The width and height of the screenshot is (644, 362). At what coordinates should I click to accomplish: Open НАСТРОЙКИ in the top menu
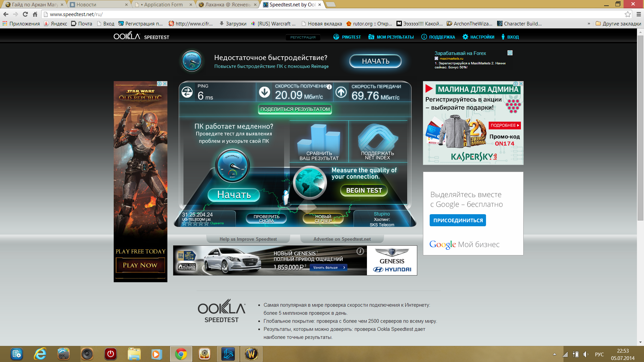tap(478, 37)
